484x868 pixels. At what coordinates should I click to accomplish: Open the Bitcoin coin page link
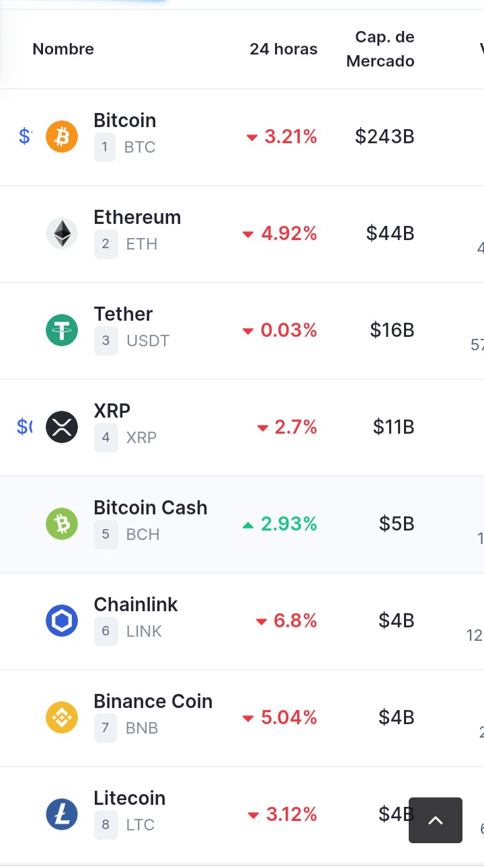(125, 120)
